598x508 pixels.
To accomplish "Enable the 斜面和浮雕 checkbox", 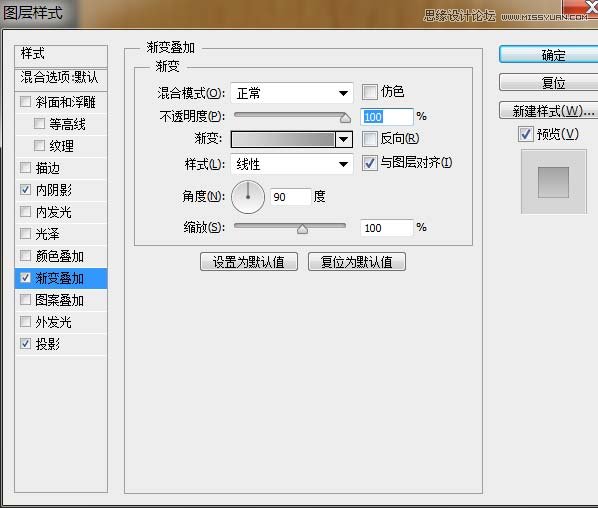I will click(26, 101).
